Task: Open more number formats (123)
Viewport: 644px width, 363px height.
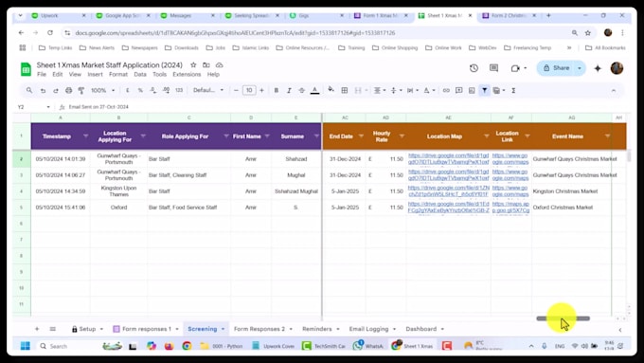Action: pyautogui.click(x=179, y=90)
